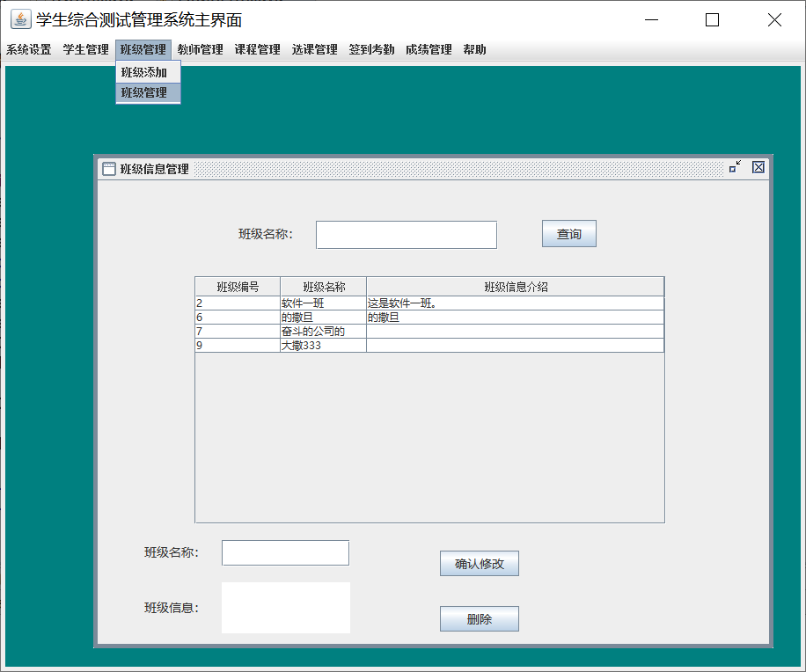This screenshot has width=806, height=672.
Task: Close the 班级信息管理 internal window
Action: (758, 167)
